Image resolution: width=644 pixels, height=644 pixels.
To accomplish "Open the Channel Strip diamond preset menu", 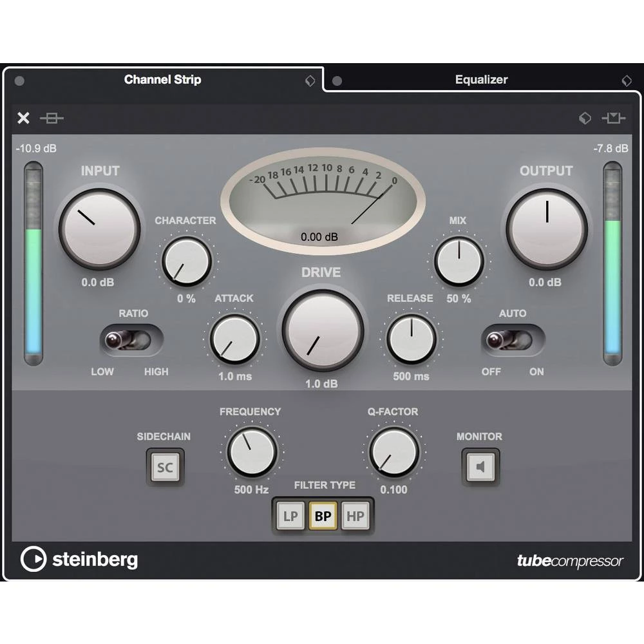I will coord(309,80).
